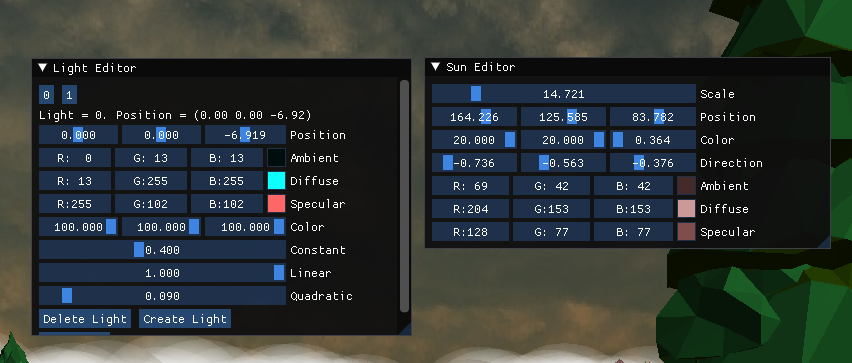Open the Sun Editor Diffuse color swatch
The width and height of the screenshot is (852, 363).
pos(686,209)
